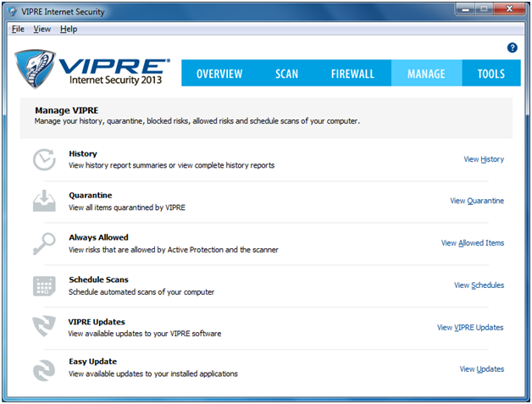This screenshot has height=404, width=532.
Task: Maximize the VIPRE window
Action: tap(485, 9)
